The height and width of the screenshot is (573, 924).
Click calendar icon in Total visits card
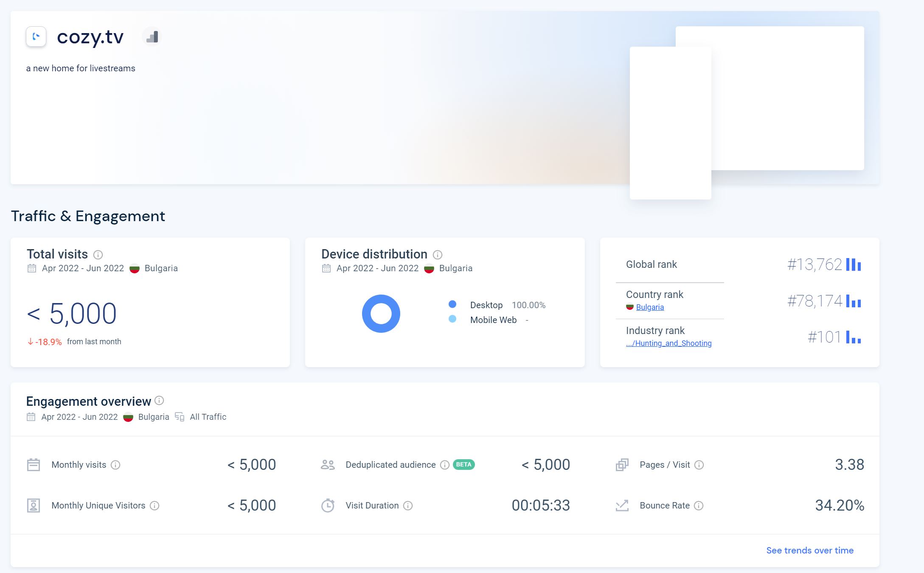[x=32, y=268]
